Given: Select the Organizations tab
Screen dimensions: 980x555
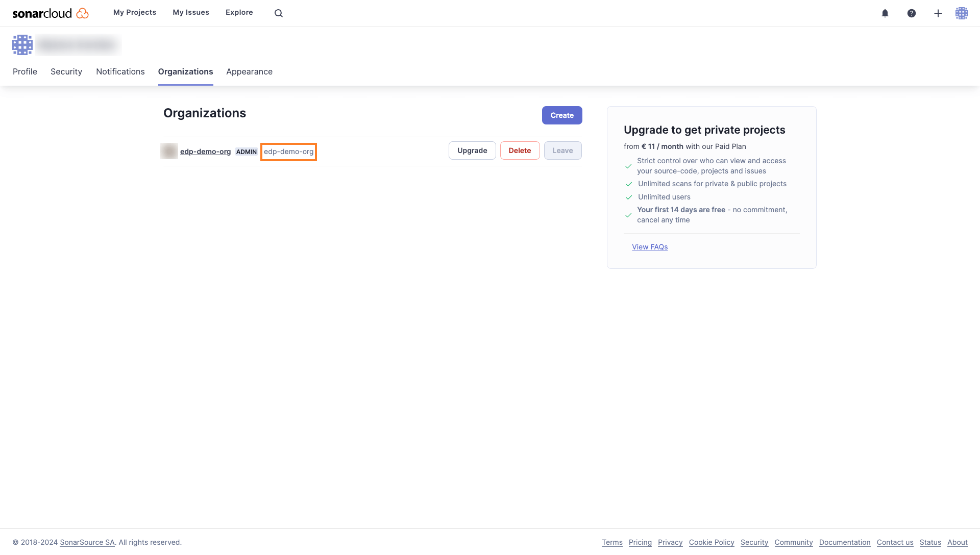Looking at the screenshot, I should click(185, 70).
